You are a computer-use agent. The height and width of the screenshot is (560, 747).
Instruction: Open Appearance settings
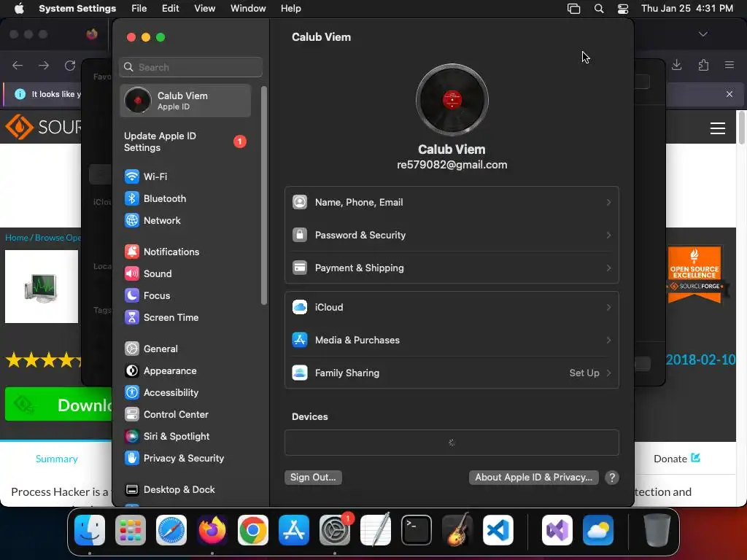pyautogui.click(x=185, y=371)
